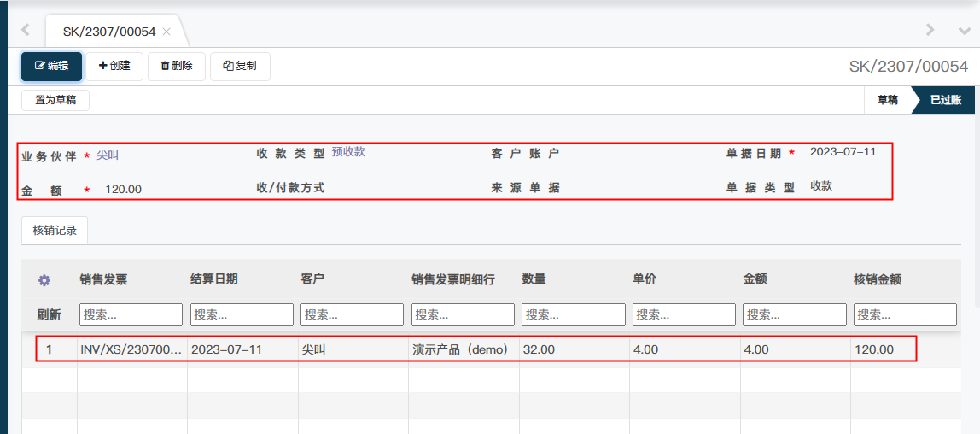Select the INV/XS invoice row cell

point(130,349)
